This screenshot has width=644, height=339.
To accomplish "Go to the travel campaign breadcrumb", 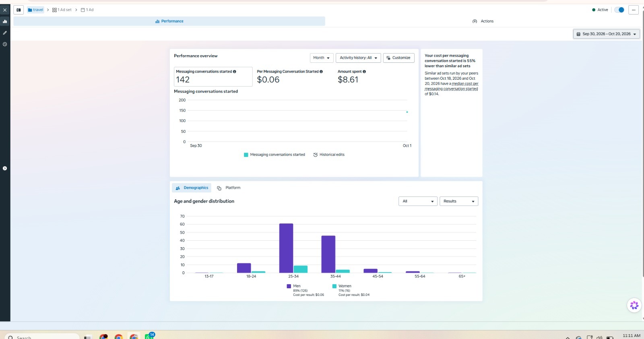I will 35,10.
